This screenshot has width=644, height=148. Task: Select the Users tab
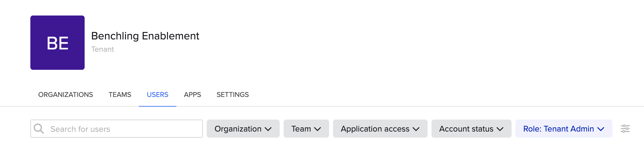158,95
